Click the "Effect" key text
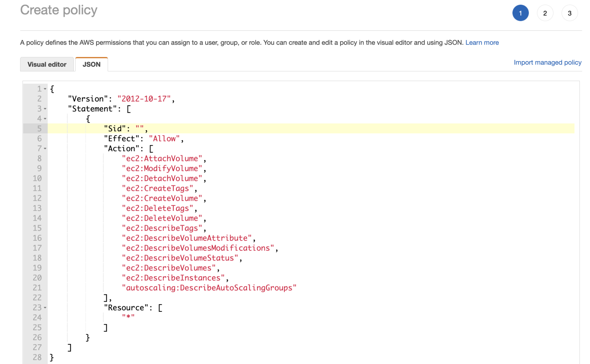Image resolution: width=590 pixels, height=364 pixels. [x=122, y=139]
